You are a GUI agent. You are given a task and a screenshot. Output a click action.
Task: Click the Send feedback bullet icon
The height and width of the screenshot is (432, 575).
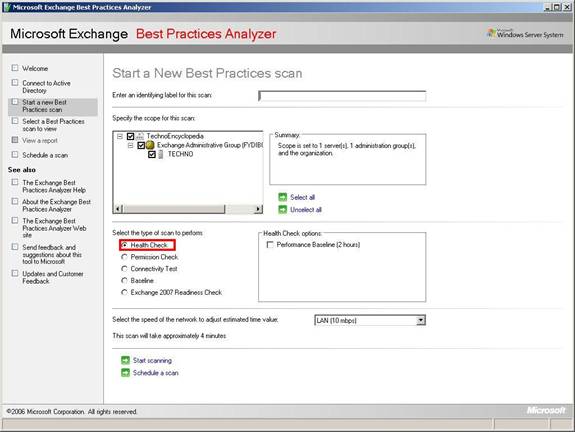pos(15,246)
